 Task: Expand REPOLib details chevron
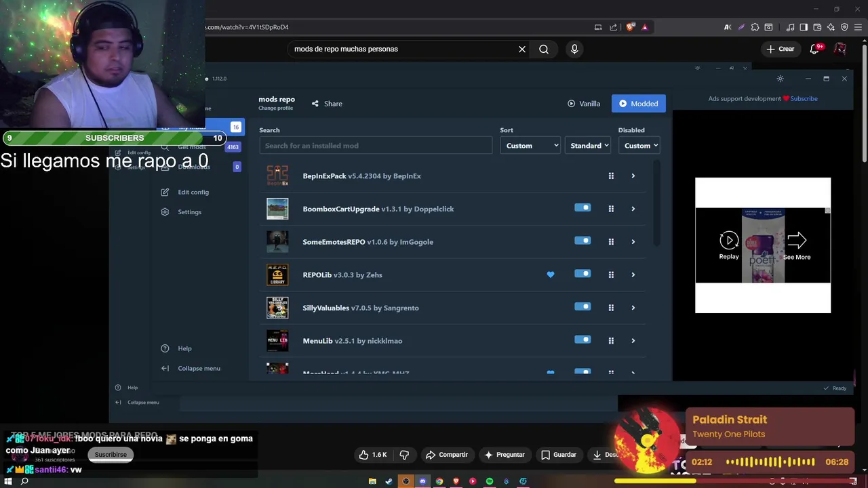[633, 274]
